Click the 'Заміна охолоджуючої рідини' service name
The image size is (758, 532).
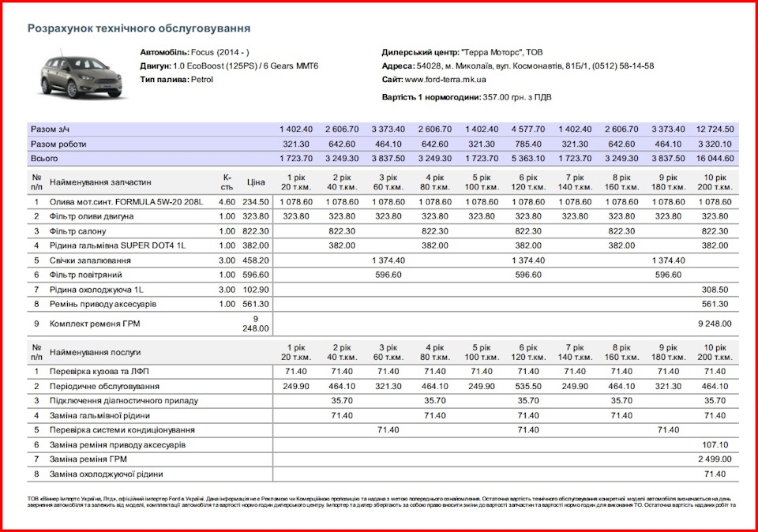pos(106,474)
